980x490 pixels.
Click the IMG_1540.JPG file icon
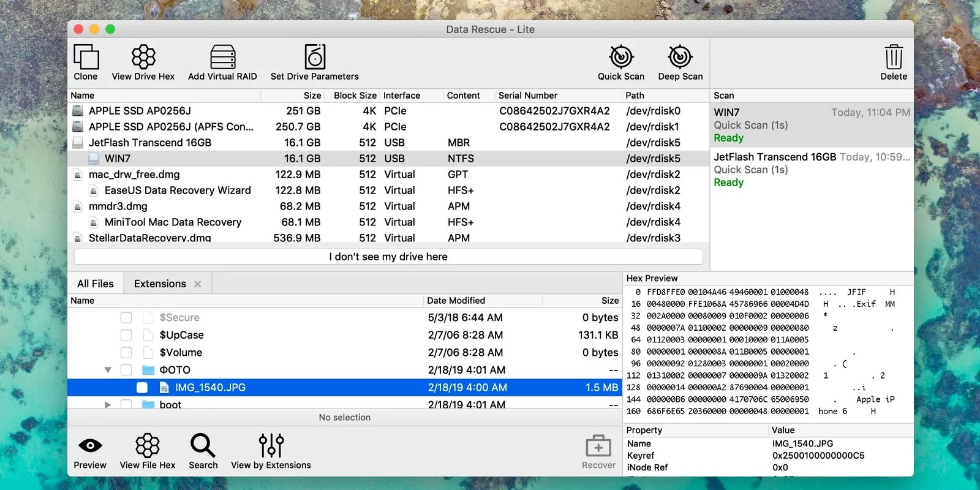(x=164, y=387)
